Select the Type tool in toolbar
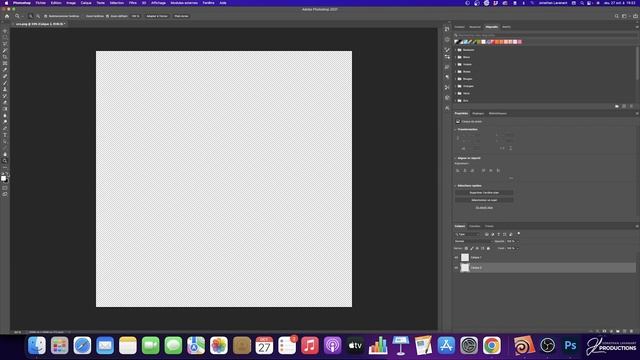640x360 pixels. pos(5,135)
